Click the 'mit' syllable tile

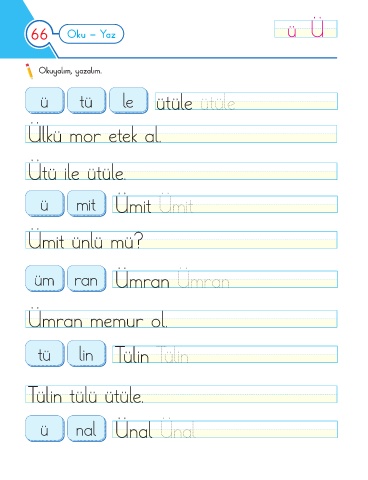click(87, 204)
